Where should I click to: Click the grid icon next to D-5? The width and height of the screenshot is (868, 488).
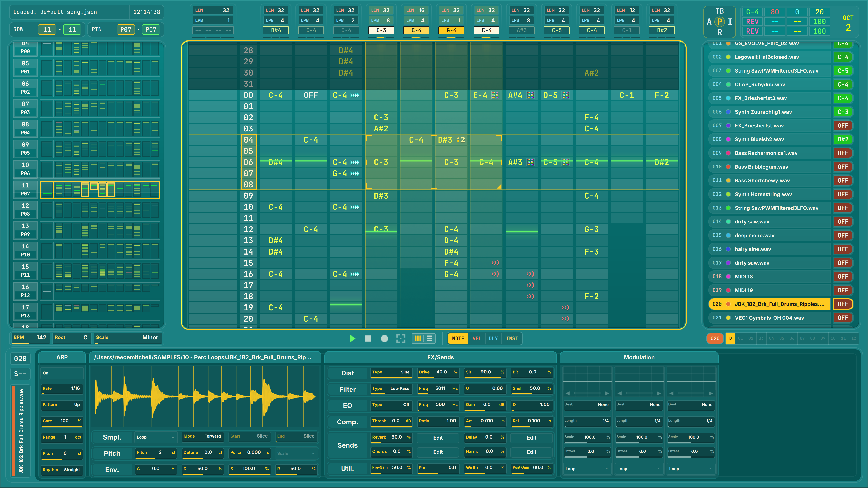tap(565, 95)
